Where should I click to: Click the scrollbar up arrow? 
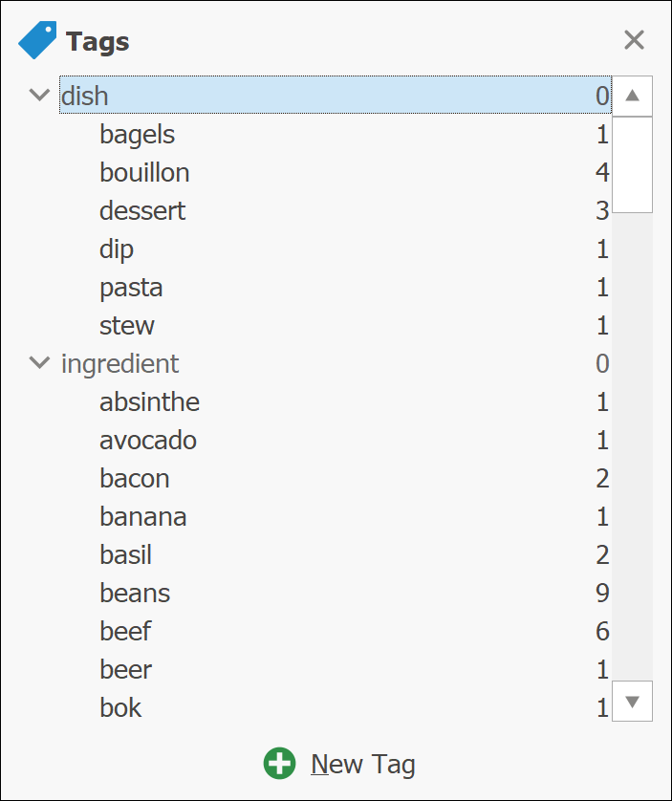click(632, 96)
